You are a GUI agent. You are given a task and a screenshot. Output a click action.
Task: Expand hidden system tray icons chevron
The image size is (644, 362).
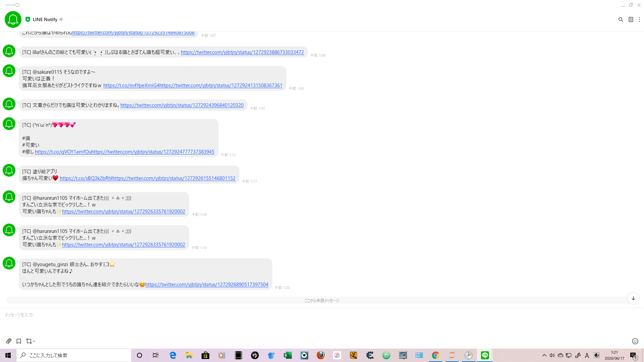[x=544, y=355]
